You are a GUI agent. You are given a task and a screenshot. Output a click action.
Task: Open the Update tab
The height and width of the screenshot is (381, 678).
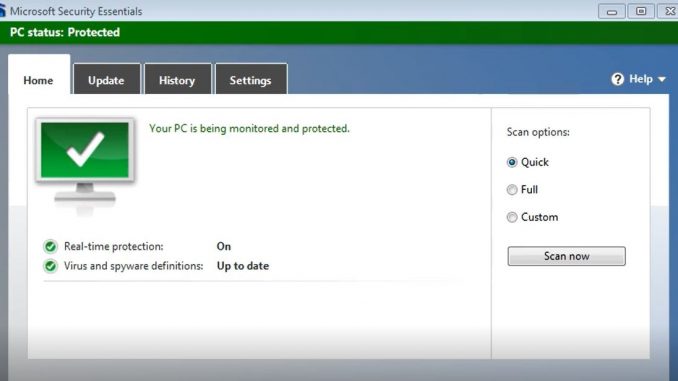(107, 79)
